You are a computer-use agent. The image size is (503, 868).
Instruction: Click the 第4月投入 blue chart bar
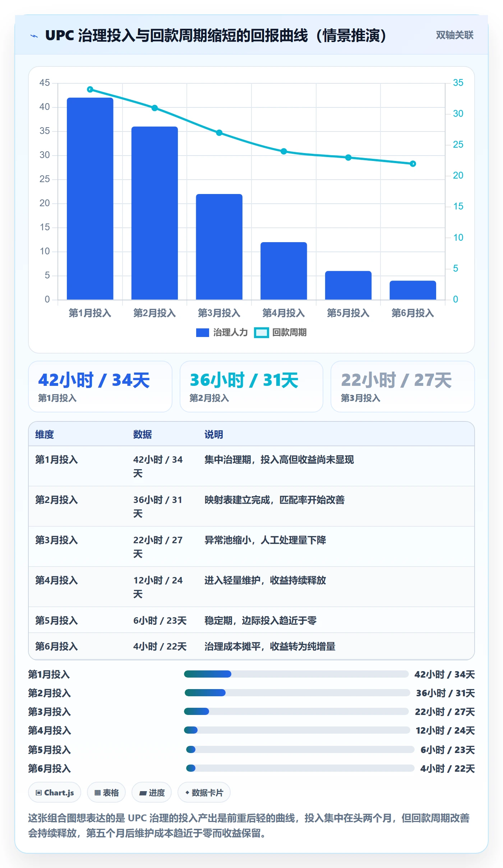284,271
